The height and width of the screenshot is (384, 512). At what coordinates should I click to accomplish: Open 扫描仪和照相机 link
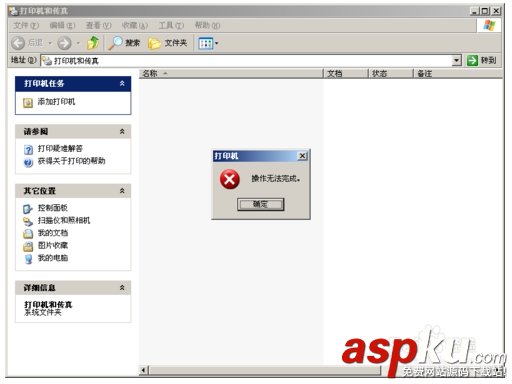64,220
